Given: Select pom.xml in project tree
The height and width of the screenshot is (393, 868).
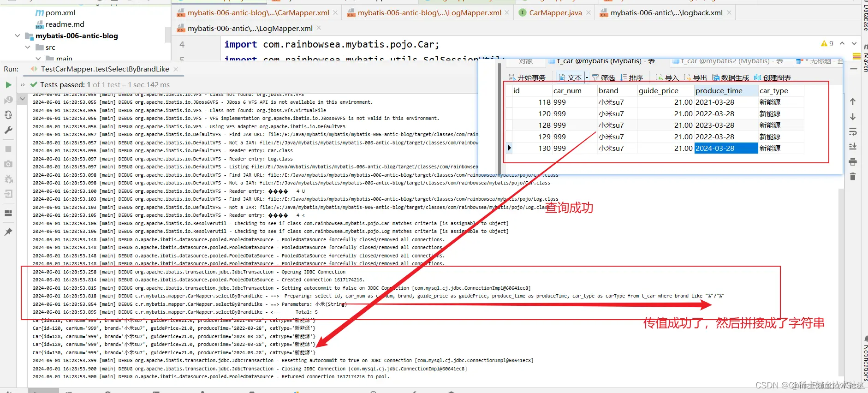Looking at the screenshot, I should [x=60, y=13].
